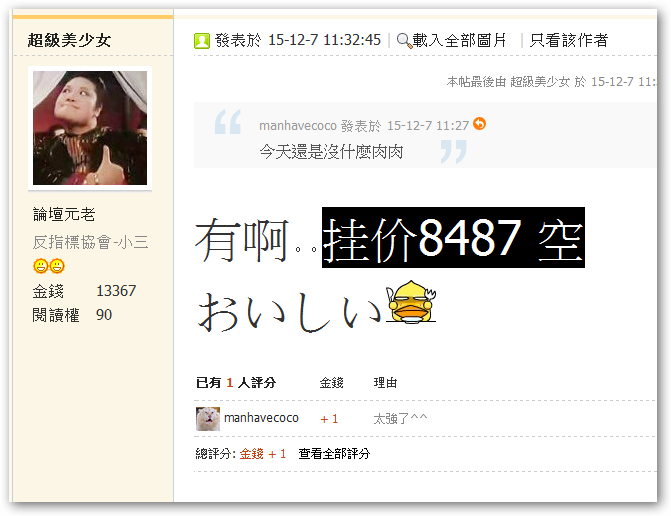Viewport: 671px width, 516px height.
Task: Click manhavecoco's small lion avatar
Action: (208, 418)
